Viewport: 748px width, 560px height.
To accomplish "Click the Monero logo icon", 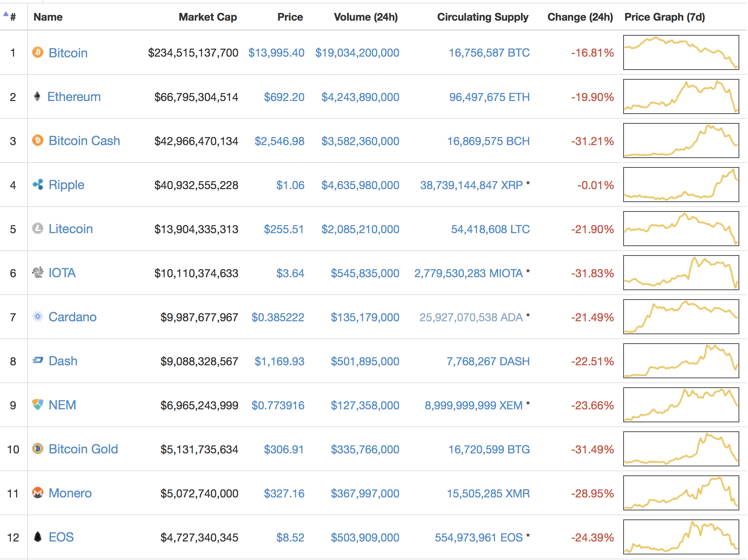I will pos(38,493).
